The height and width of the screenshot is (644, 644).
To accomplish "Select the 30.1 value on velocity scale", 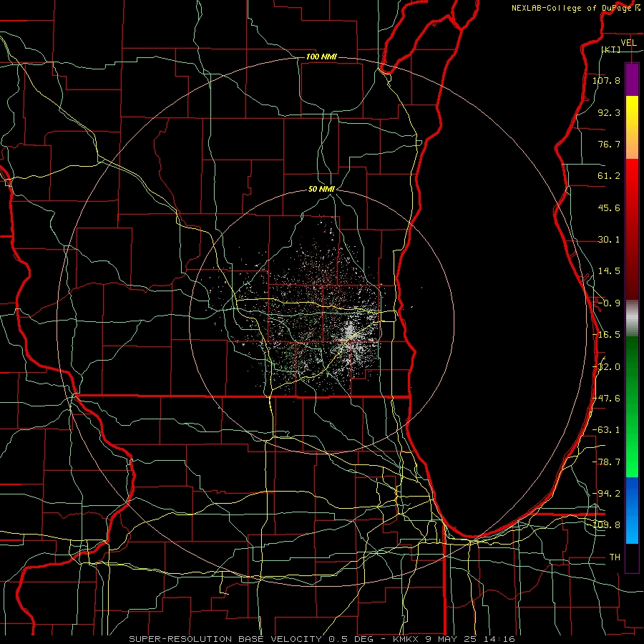I will 609,240.
